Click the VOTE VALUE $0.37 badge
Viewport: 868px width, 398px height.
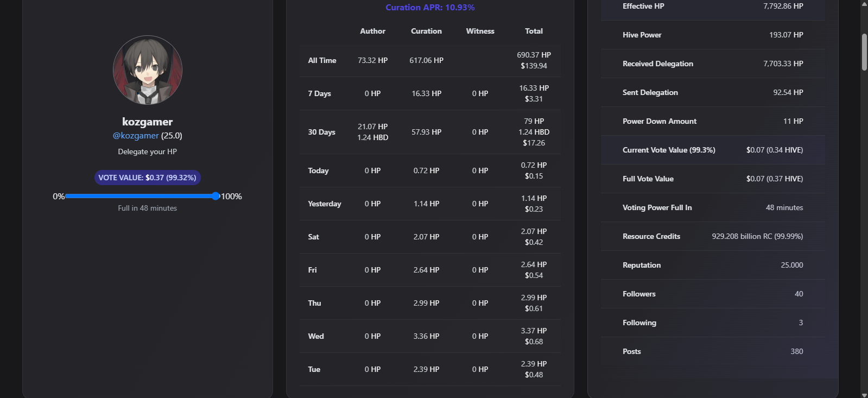pyautogui.click(x=148, y=178)
